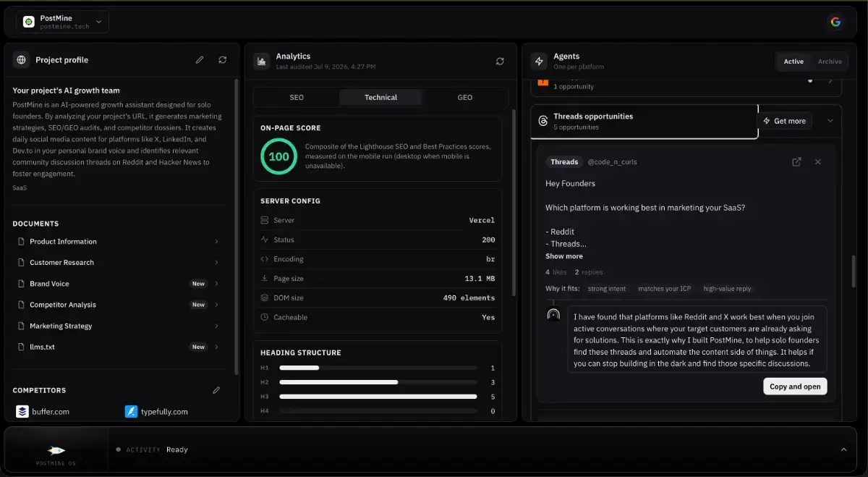Open the llms.txt document
This screenshot has width=868, height=477.
(117, 347)
